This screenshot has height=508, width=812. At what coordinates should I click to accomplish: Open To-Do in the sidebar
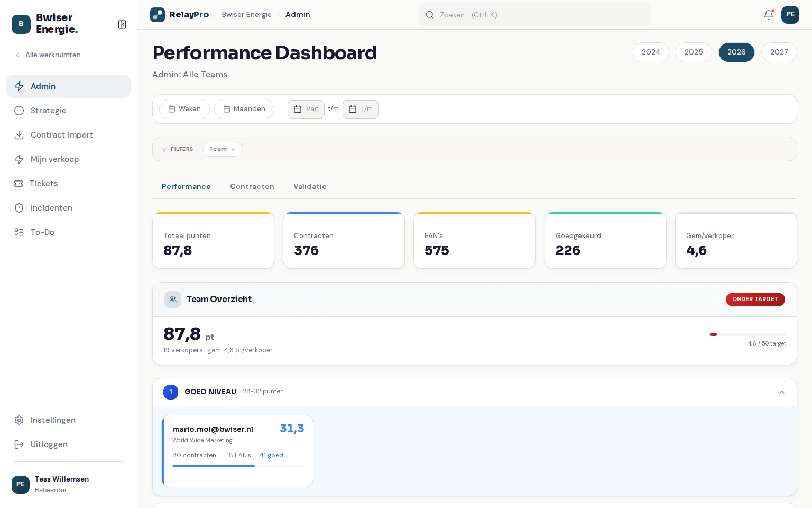coord(68,232)
